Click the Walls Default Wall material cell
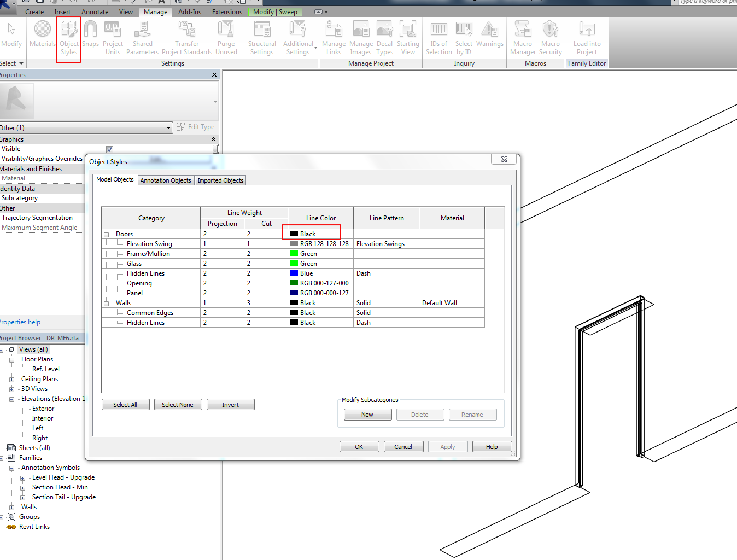 click(x=452, y=303)
